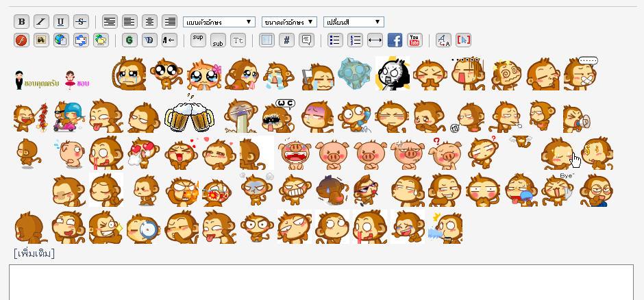Click the YouTube icon in toolbar
Image resolution: width=644 pixels, height=300 pixels.
click(x=414, y=40)
